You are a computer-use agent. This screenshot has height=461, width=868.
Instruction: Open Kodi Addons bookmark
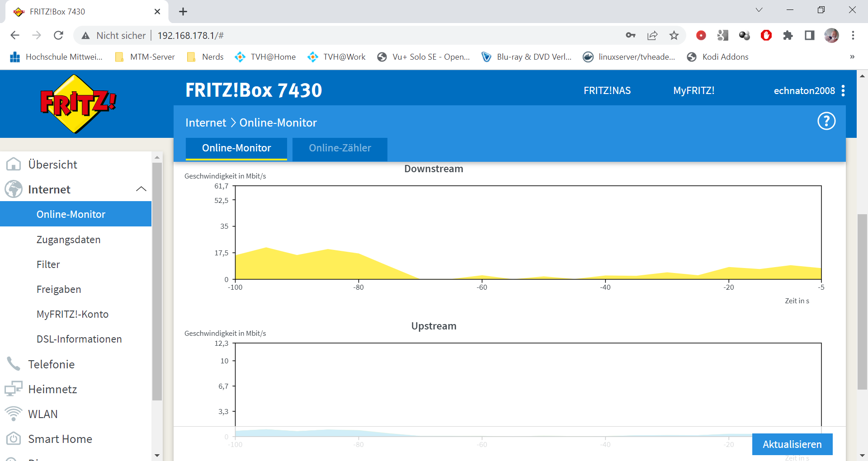[x=718, y=57]
